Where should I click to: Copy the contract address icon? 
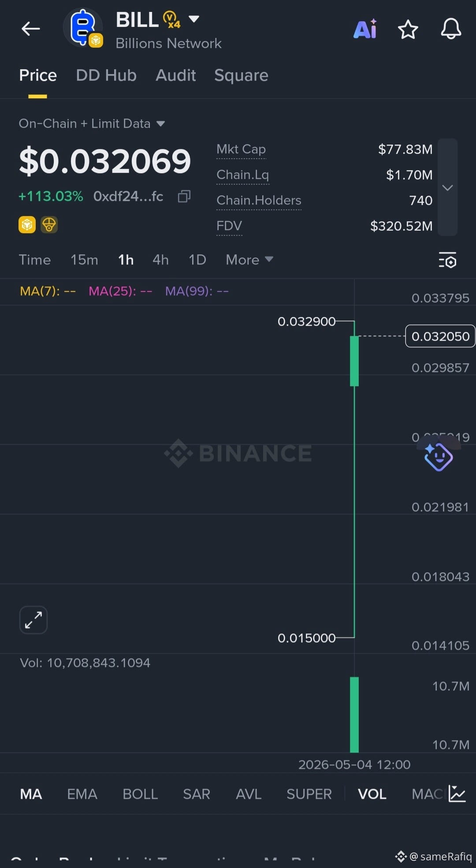tap(184, 196)
